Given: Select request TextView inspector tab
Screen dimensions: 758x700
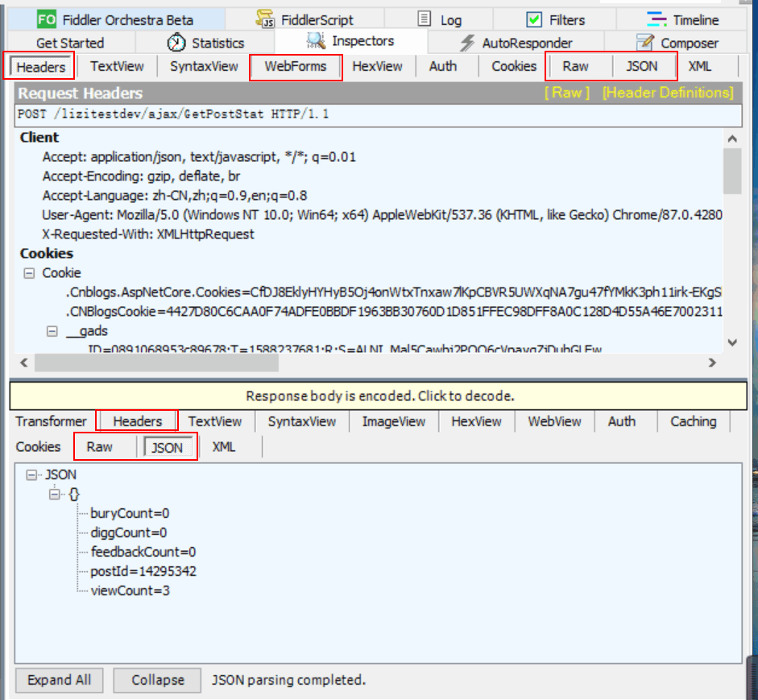Looking at the screenshot, I should pyautogui.click(x=117, y=66).
